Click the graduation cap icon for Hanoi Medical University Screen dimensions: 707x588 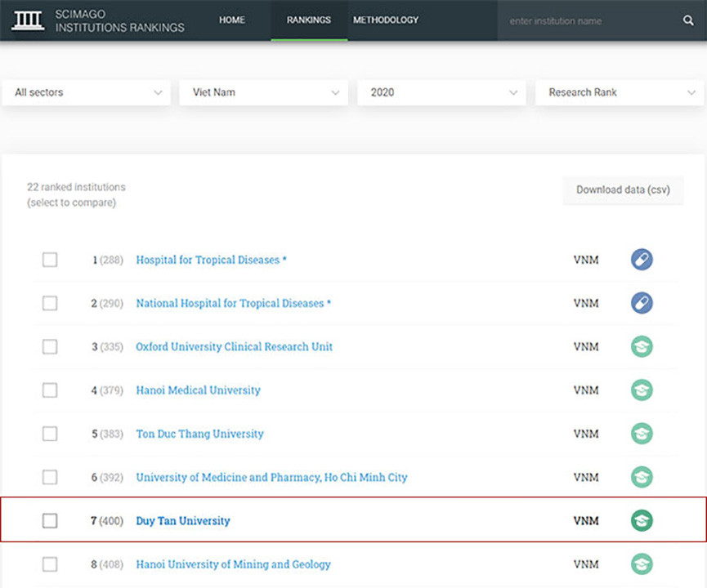[x=642, y=390]
